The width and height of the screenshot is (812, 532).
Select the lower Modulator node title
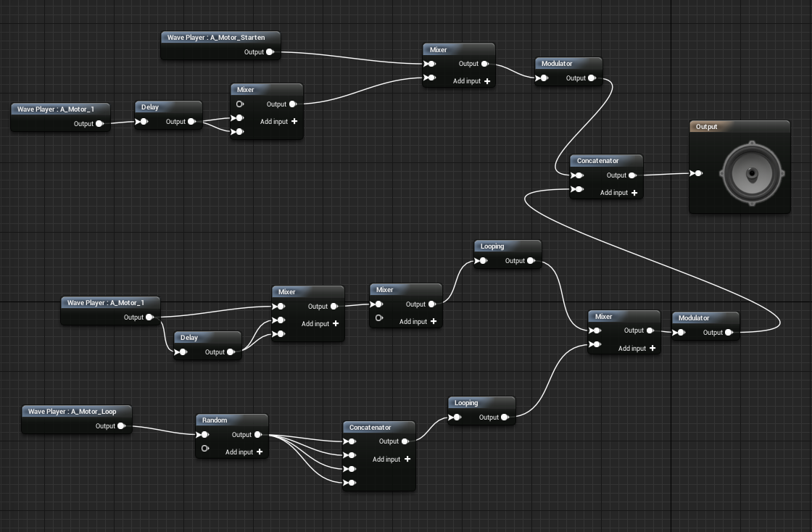click(x=694, y=317)
